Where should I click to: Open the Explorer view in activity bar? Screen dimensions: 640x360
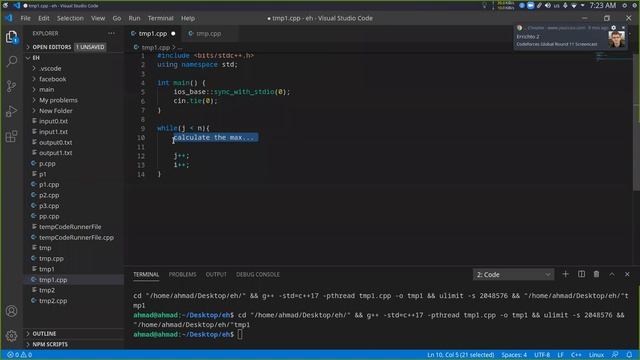tap(11, 37)
